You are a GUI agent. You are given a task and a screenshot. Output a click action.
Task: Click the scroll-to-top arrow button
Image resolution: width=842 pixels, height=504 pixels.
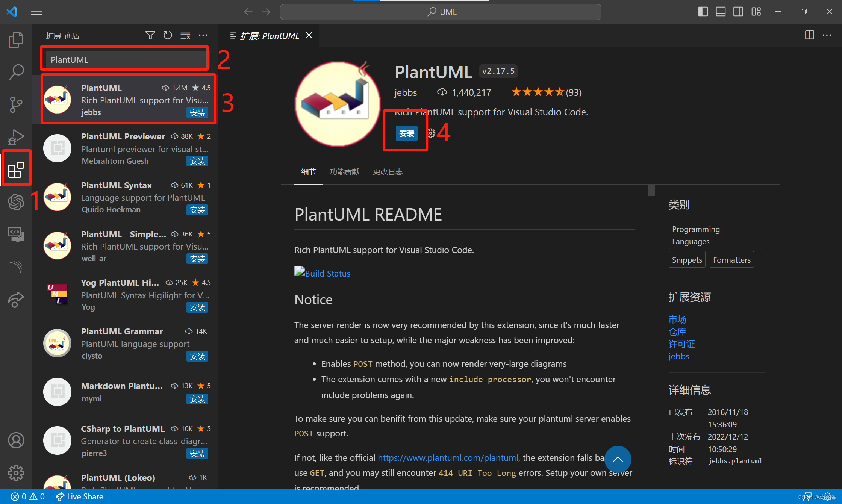coord(618,459)
